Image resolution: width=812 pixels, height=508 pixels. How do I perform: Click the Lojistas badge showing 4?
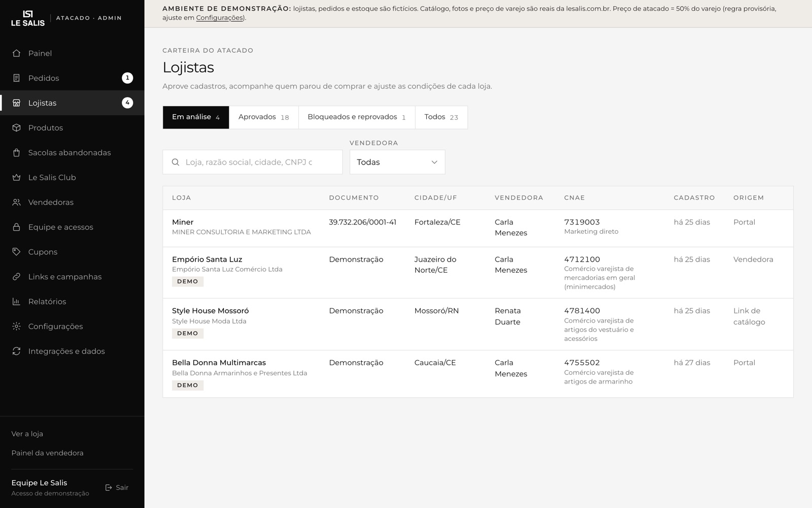127,103
